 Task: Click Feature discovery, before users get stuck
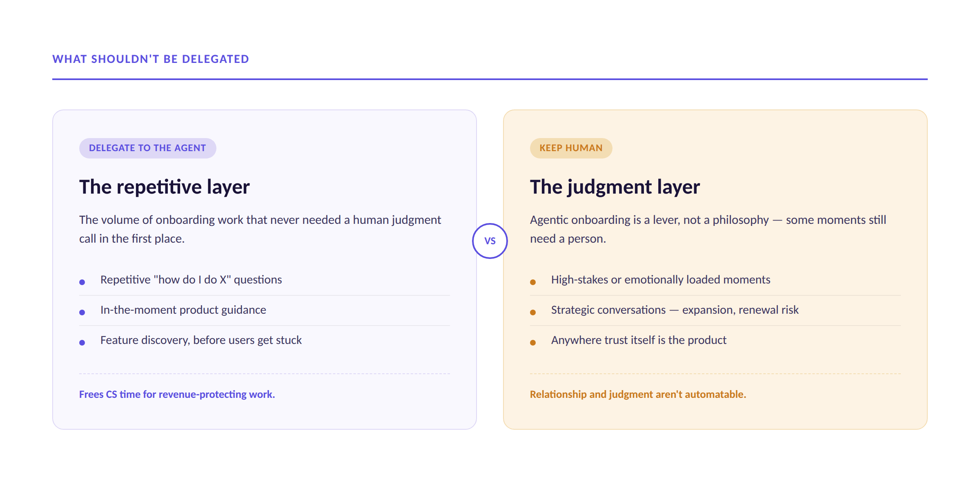click(x=201, y=340)
